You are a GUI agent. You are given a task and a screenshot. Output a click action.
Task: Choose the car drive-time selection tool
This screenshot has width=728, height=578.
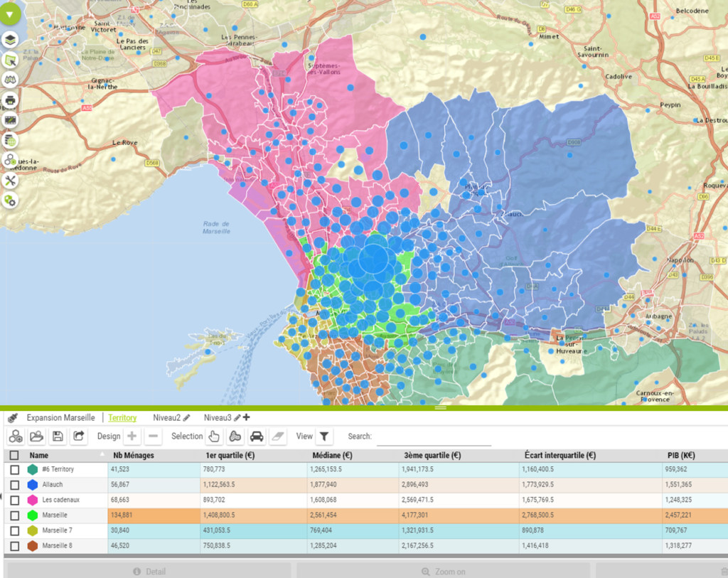click(x=257, y=436)
